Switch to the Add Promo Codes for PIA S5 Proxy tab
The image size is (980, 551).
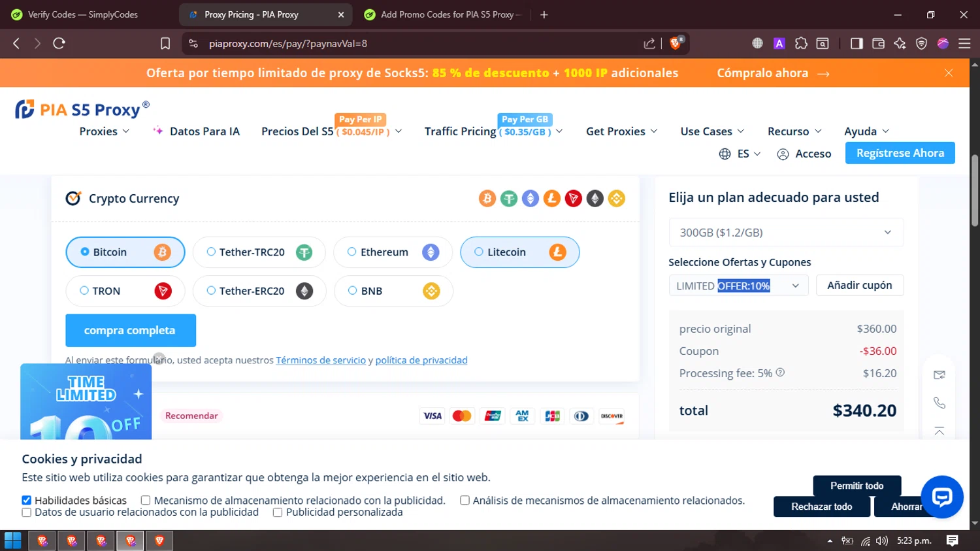point(442,14)
